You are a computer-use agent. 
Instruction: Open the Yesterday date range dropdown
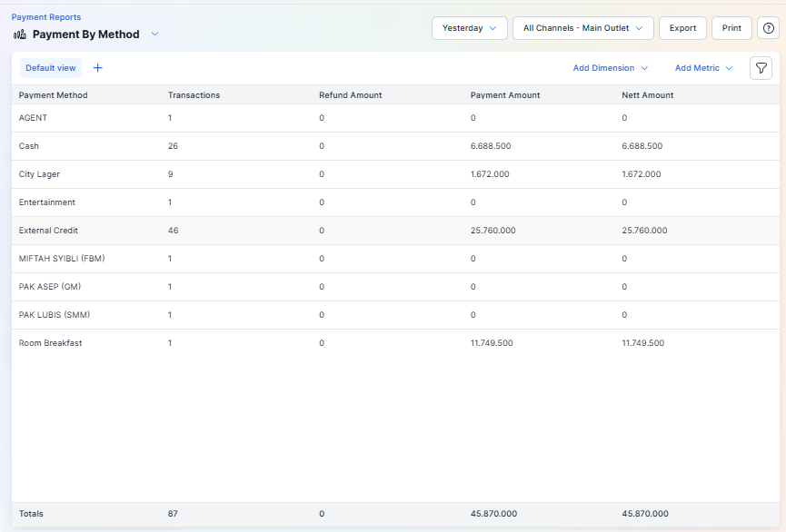coord(469,28)
